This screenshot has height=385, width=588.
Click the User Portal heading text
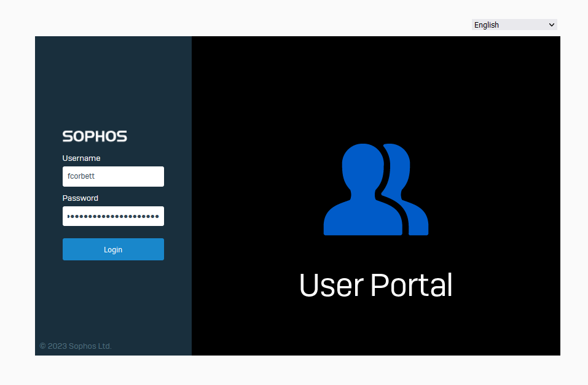click(x=376, y=286)
